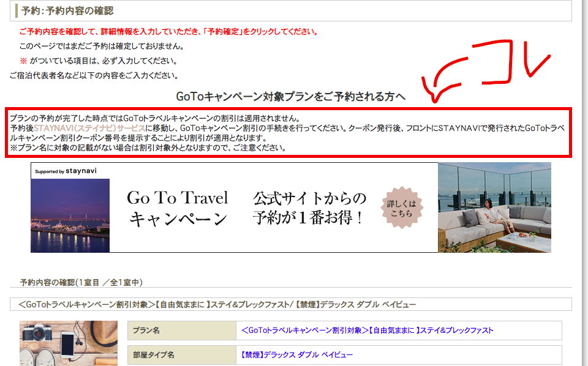Click the Go To Travel キャンペーン banner text

tap(178, 208)
